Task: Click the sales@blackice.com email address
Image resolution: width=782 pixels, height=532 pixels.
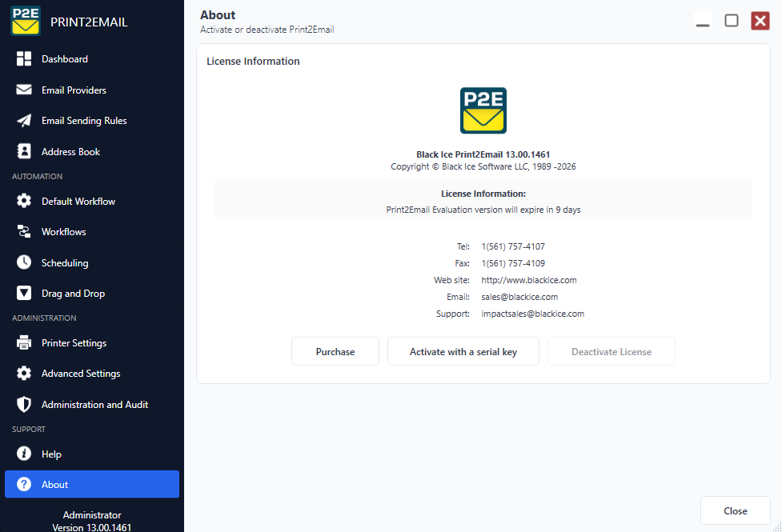Action: coord(519,297)
